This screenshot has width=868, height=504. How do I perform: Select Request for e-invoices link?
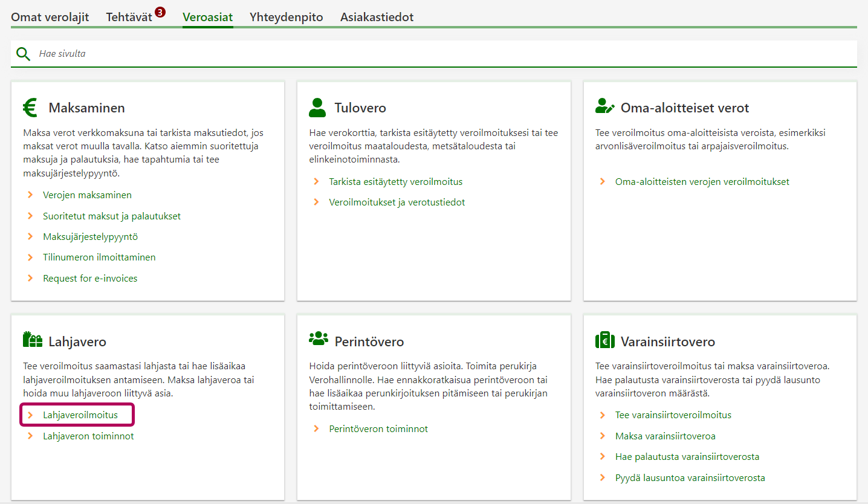coord(90,279)
